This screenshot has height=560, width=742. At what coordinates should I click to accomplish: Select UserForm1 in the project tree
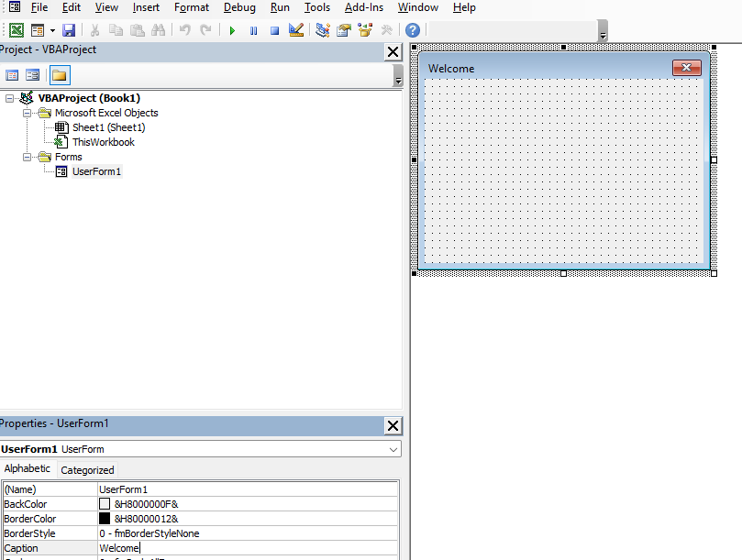(96, 171)
